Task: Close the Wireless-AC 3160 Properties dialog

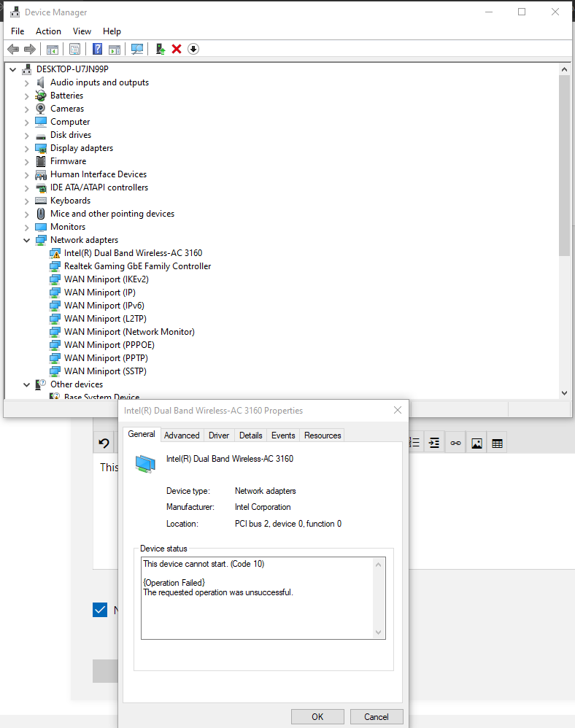Action: click(398, 410)
